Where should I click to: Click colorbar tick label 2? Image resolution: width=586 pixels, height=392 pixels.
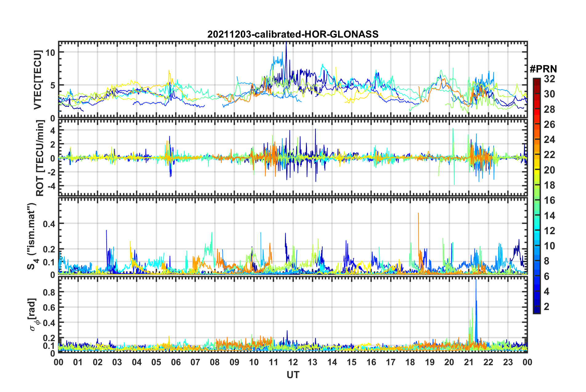[x=547, y=306]
